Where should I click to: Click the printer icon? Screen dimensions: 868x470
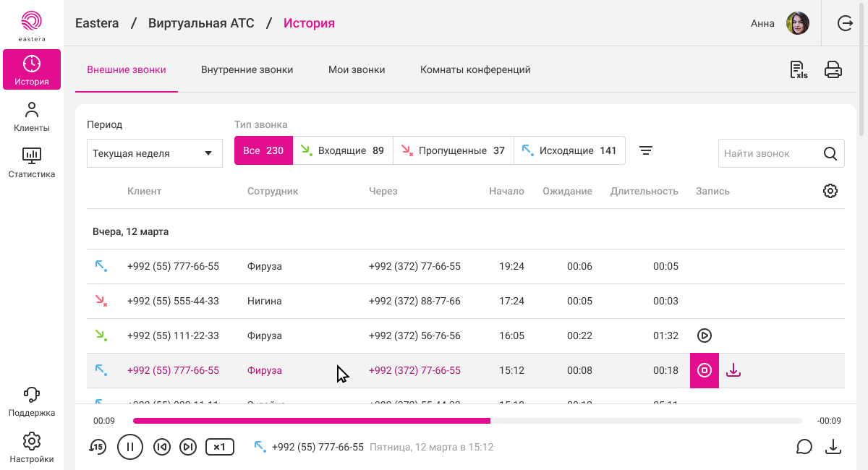tap(833, 70)
